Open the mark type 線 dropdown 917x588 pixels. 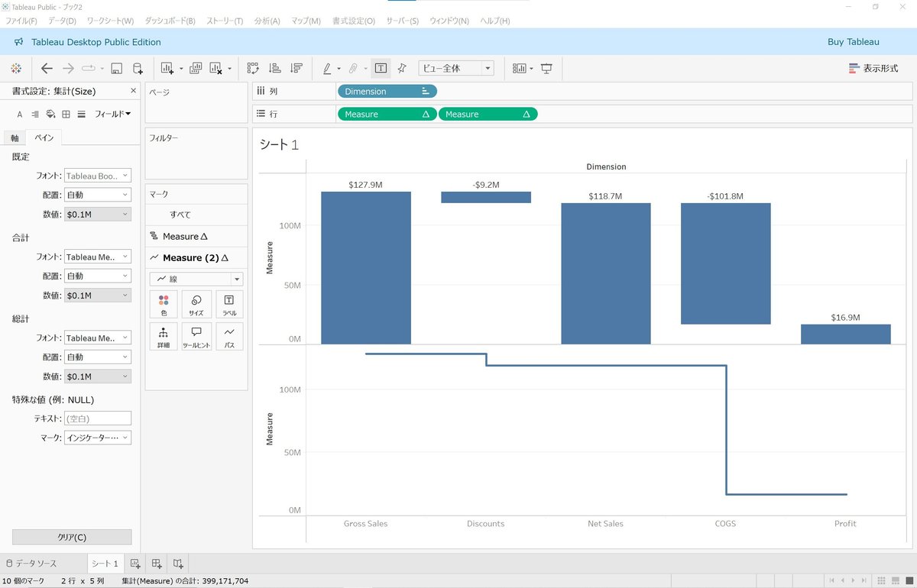click(196, 279)
